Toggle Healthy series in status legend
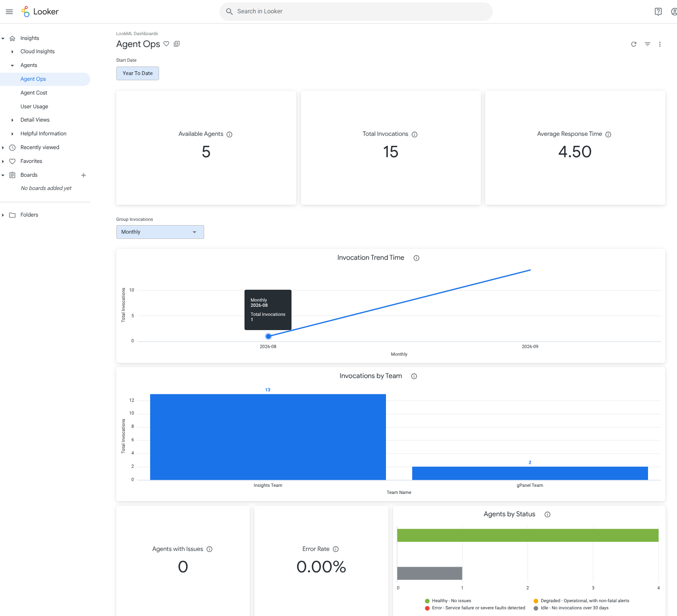 click(448, 601)
